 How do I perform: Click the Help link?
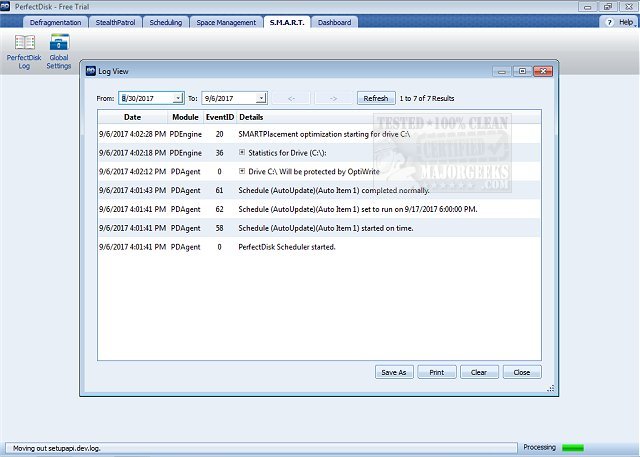626,22
